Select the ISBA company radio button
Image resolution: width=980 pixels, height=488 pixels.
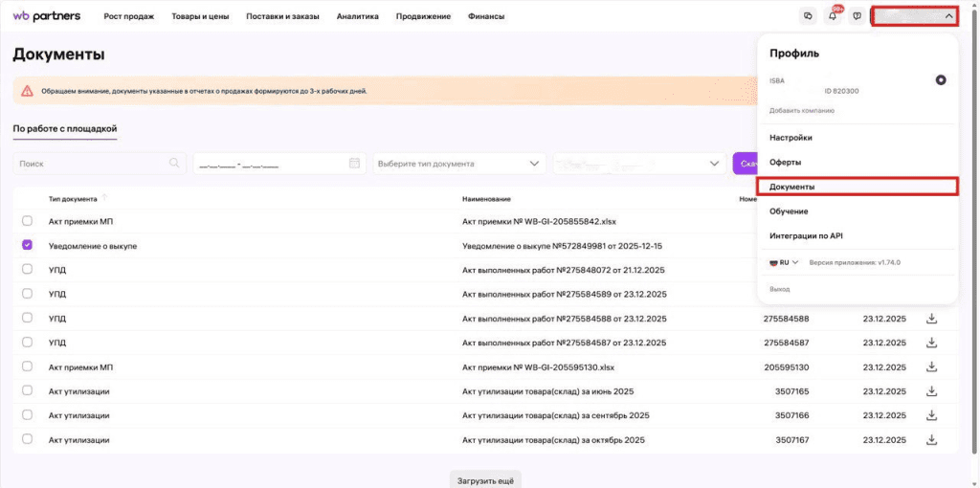click(941, 80)
